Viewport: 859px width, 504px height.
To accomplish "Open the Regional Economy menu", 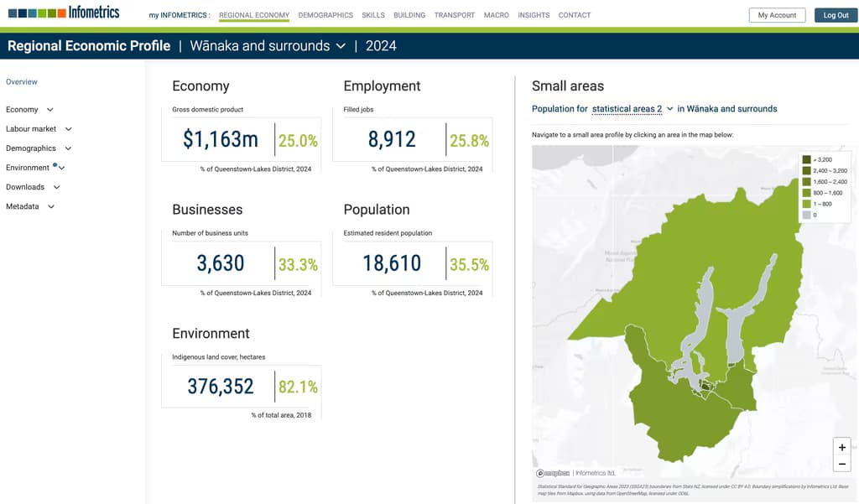I will point(253,15).
